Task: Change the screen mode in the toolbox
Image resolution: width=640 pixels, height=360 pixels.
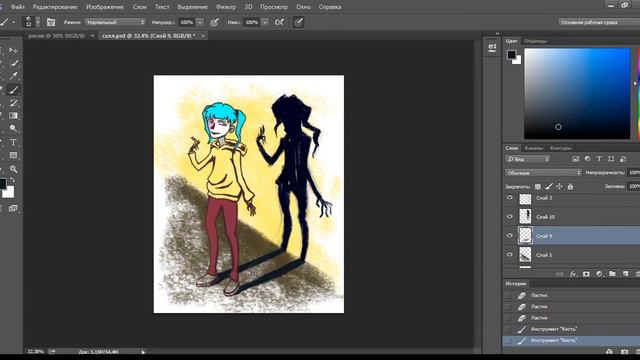Action: click(x=13, y=209)
